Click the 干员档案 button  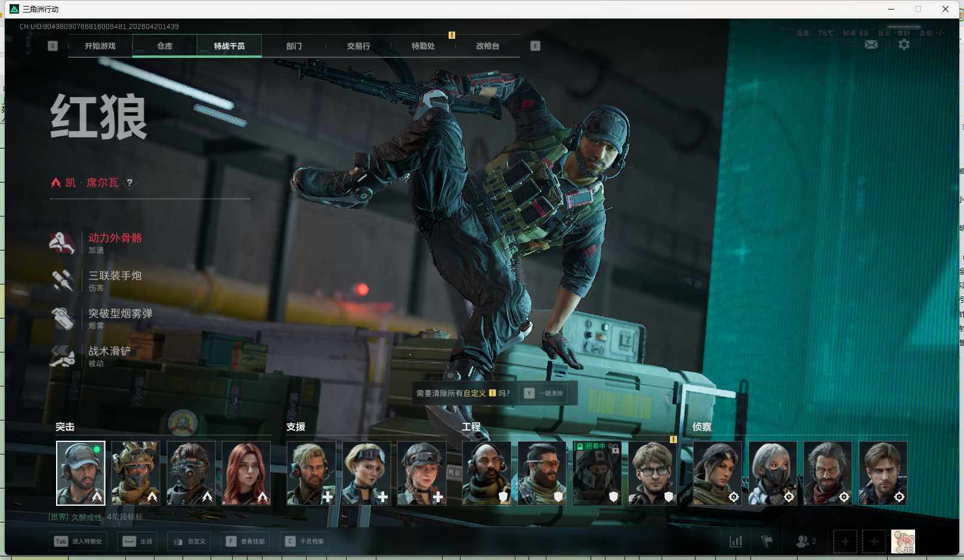[x=305, y=542]
